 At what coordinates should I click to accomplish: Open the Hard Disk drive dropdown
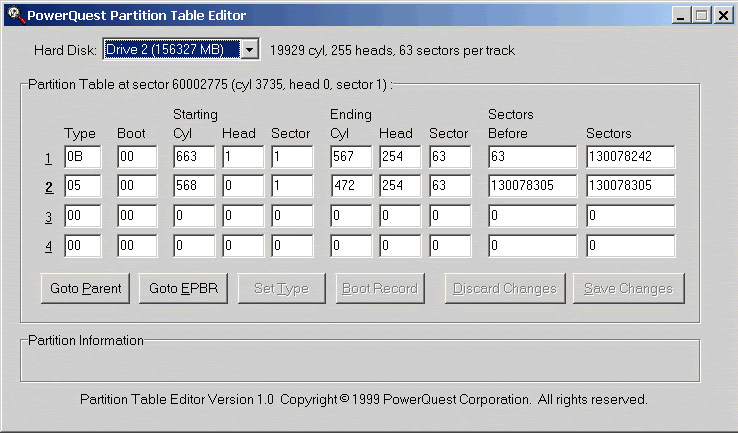click(250, 49)
